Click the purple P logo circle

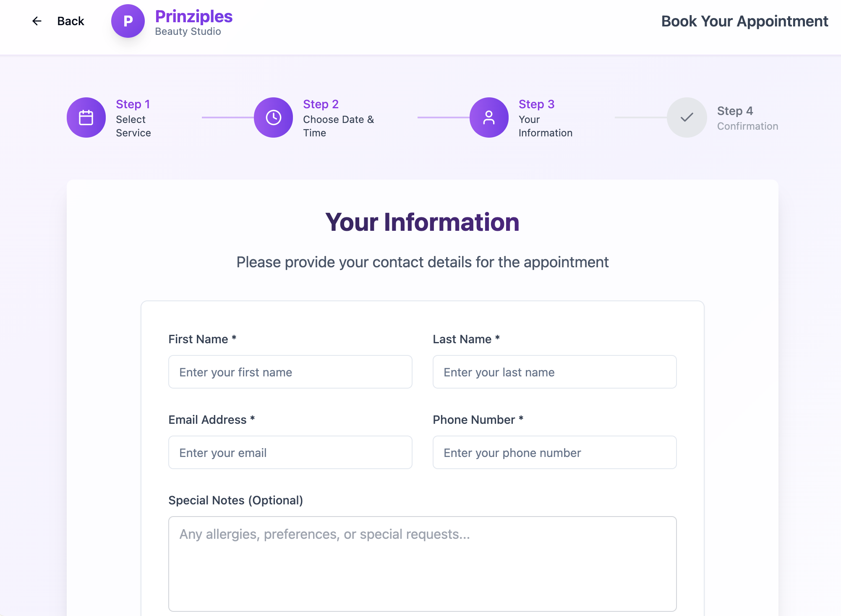click(x=128, y=21)
